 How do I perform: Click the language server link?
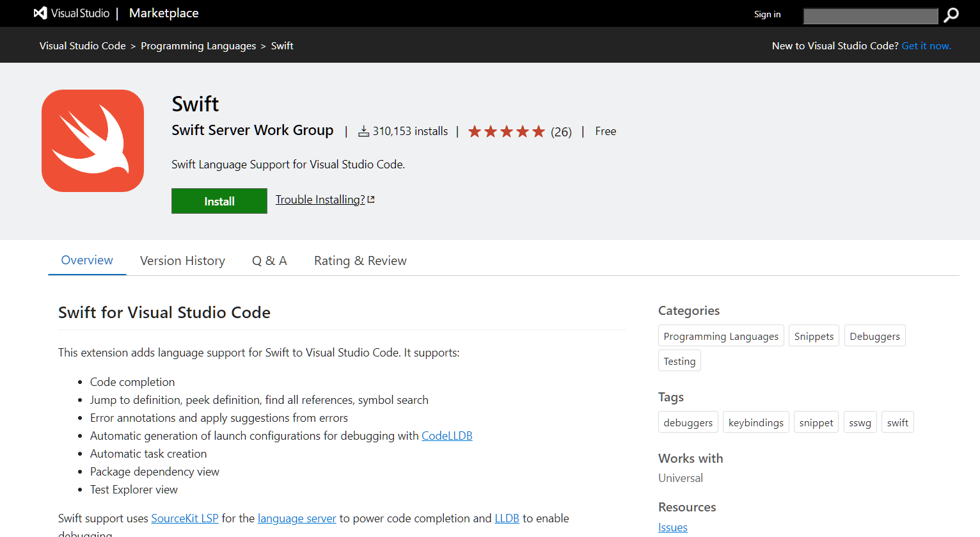(297, 518)
